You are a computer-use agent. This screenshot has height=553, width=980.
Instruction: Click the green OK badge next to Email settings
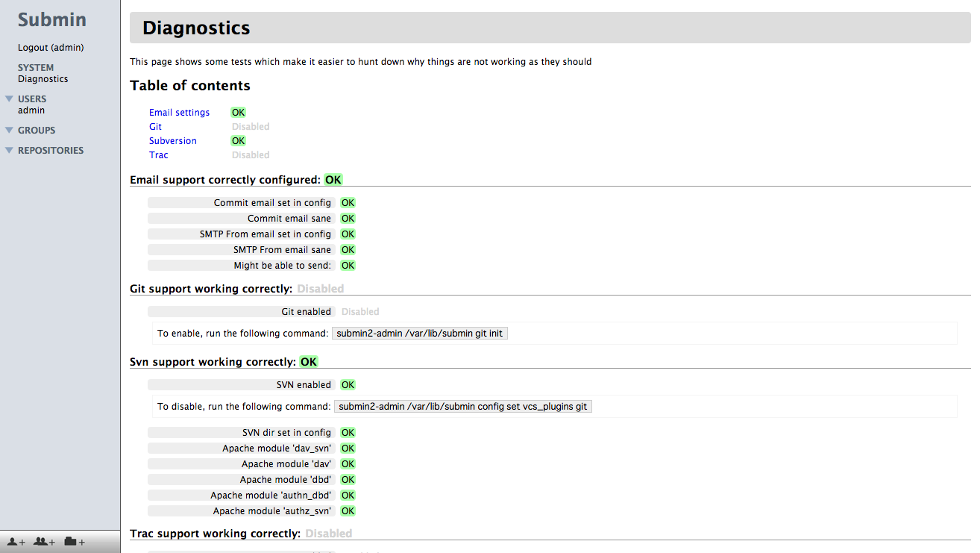pyautogui.click(x=238, y=112)
